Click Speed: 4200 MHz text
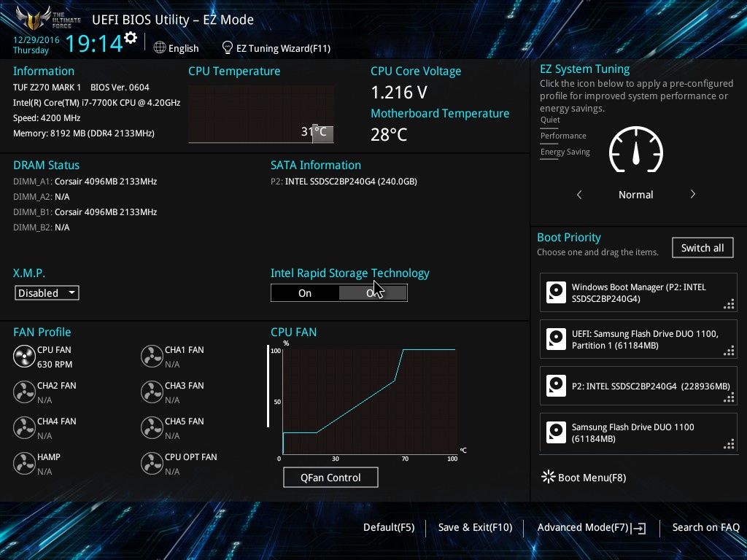 [x=47, y=118]
